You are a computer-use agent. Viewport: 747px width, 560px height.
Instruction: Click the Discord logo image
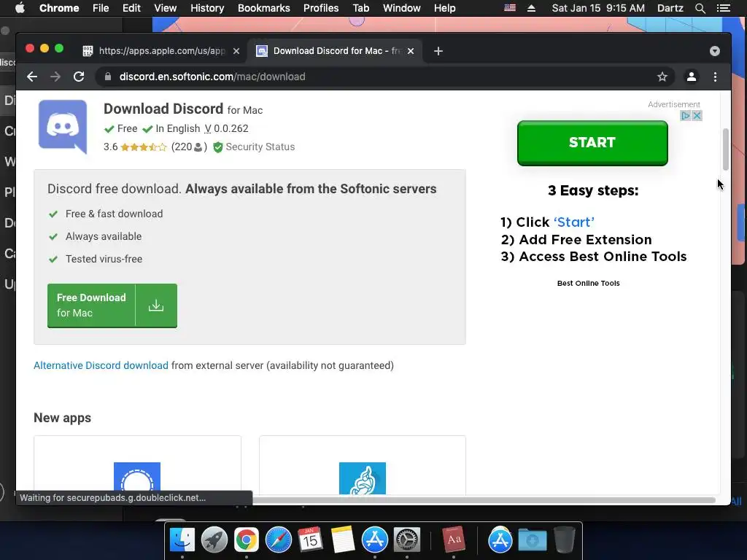tap(63, 127)
